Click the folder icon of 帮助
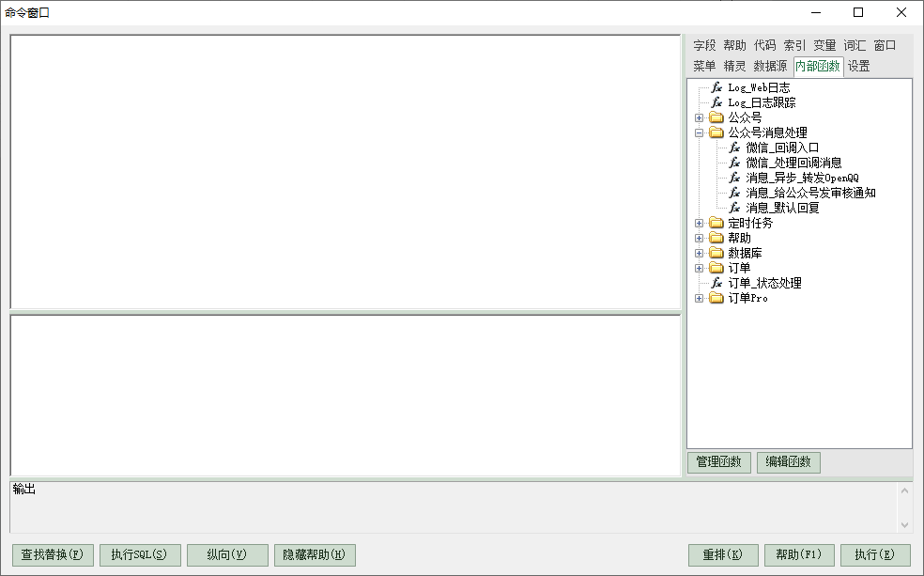924x576 pixels. 716,238
